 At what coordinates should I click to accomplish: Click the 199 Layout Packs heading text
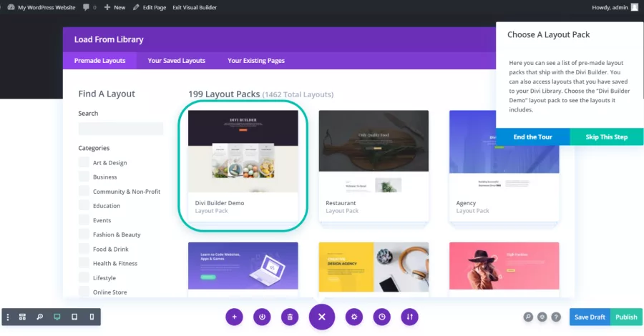224,94
